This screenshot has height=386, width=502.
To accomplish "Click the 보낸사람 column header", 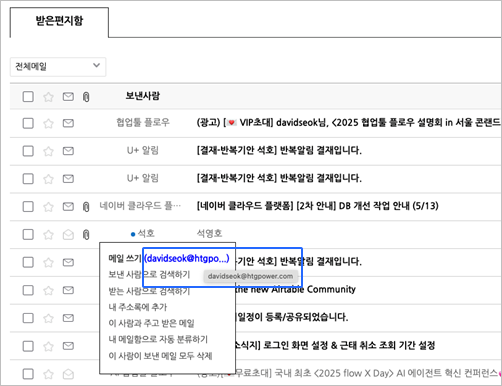I will click(x=143, y=96).
